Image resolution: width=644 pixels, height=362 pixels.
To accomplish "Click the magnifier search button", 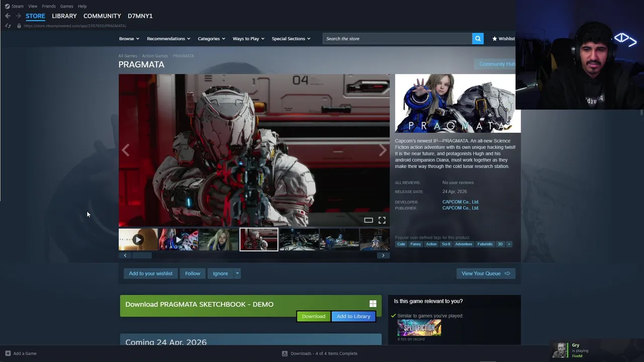I will coord(477,39).
